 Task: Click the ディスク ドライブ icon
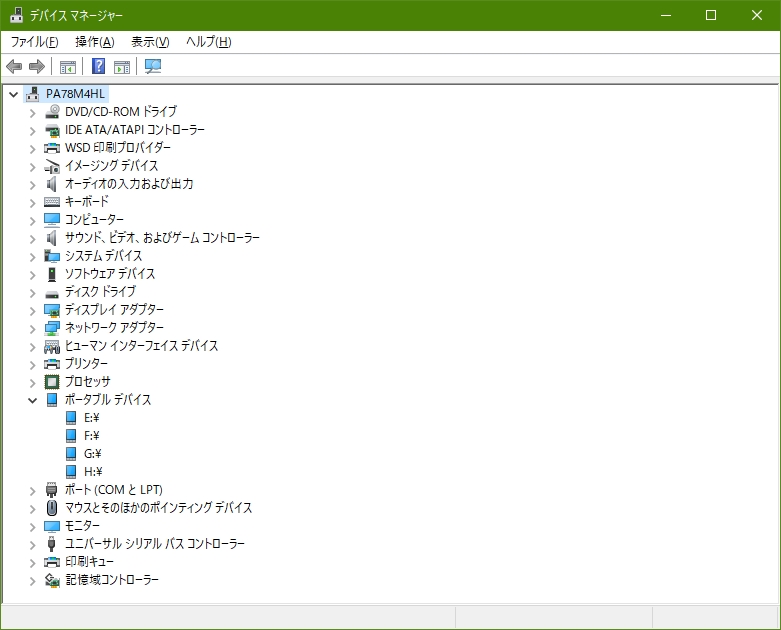52,293
